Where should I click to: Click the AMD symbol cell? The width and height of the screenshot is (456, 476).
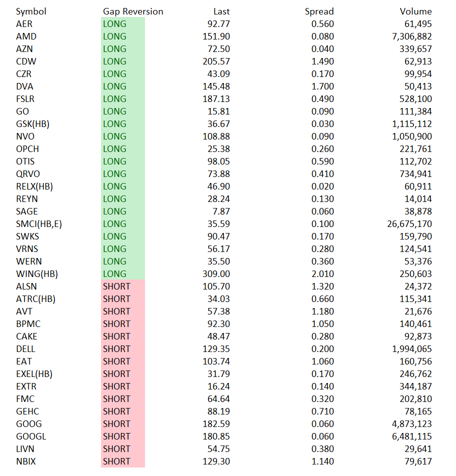click(x=26, y=36)
